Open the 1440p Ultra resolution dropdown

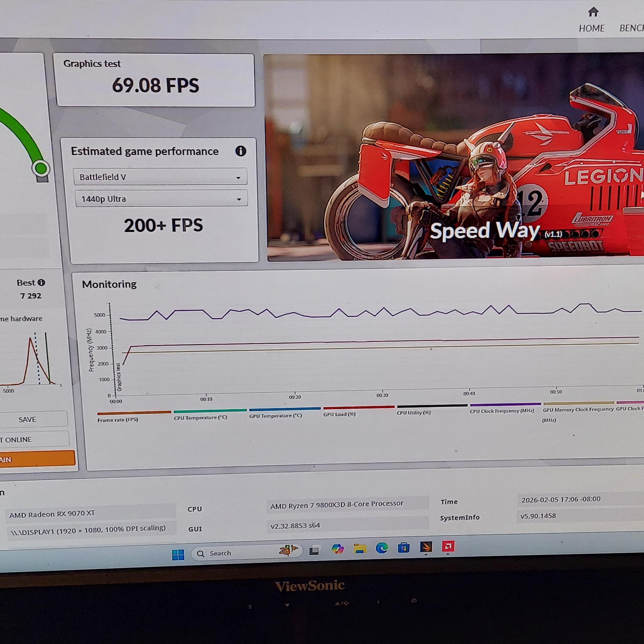(x=161, y=199)
